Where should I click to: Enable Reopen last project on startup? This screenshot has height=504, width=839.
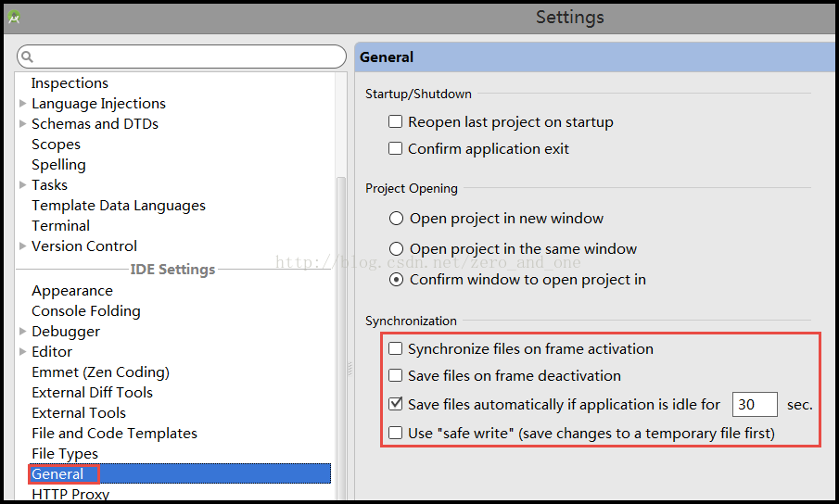[396, 121]
